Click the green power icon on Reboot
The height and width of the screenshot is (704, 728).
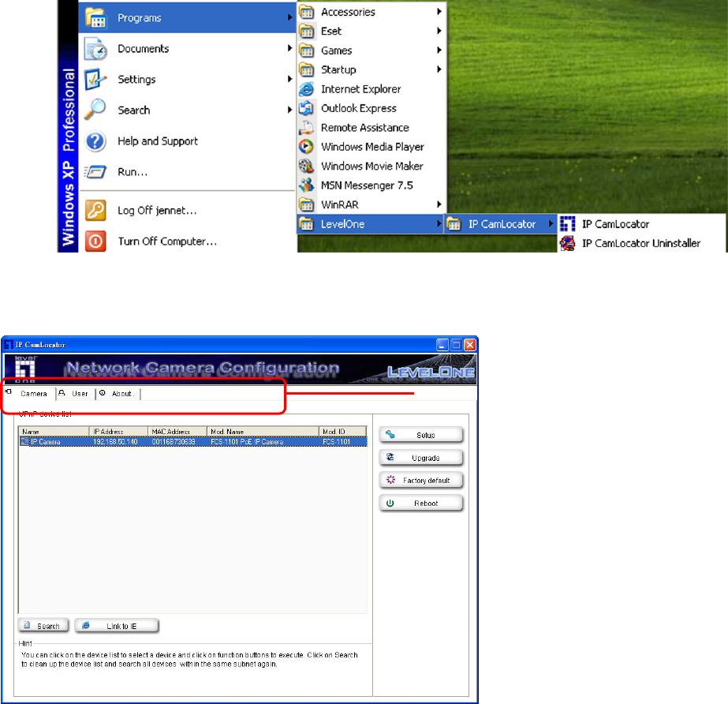(x=390, y=503)
